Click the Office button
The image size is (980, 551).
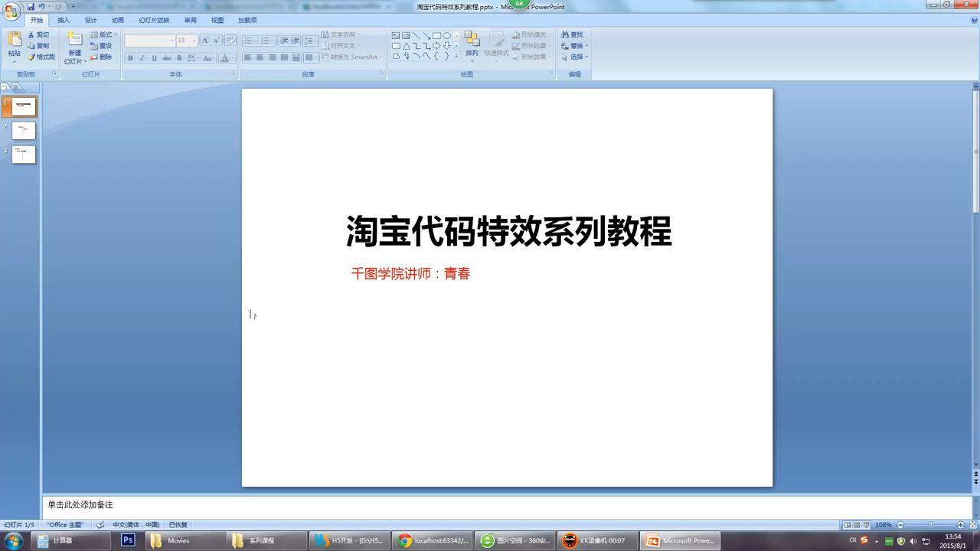click(x=11, y=11)
